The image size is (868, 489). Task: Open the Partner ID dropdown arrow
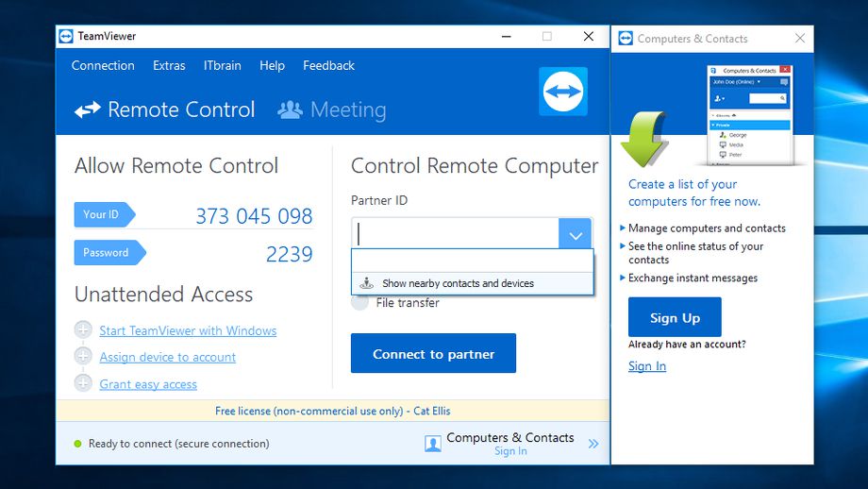576,234
